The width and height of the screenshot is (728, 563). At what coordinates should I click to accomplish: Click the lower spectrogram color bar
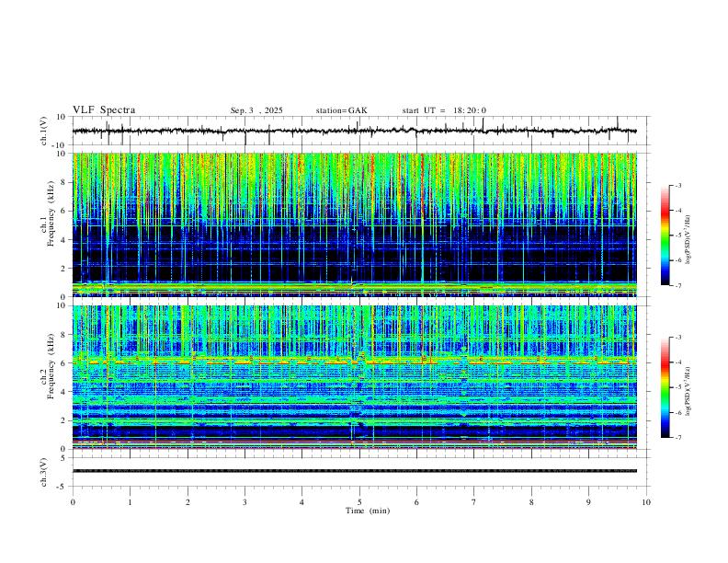click(665, 387)
